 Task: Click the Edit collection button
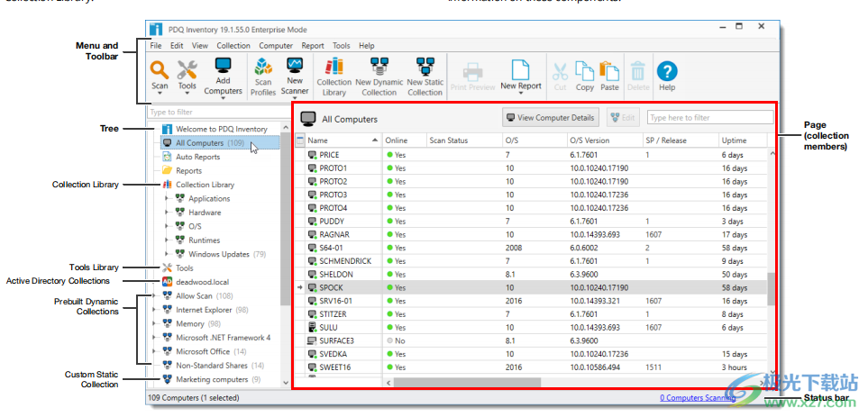[623, 118]
